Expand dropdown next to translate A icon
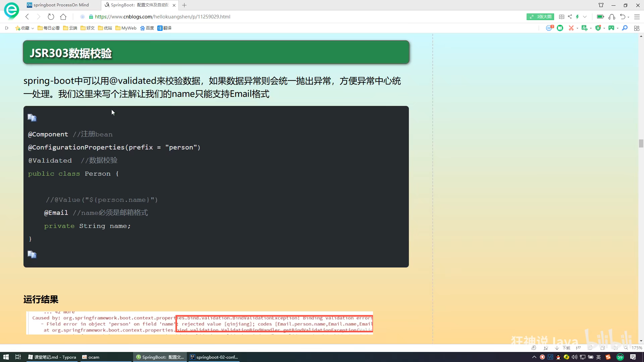644x362 pixels. pos(591,28)
